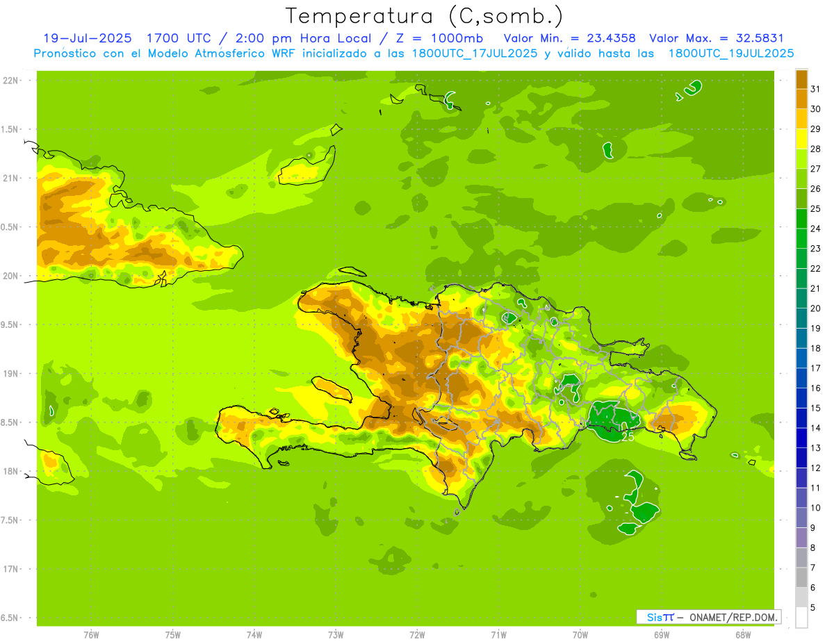Click the orange legend swatch between 30 and 31
The height and width of the screenshot is (644, 834).
click(x=801, y=99)
